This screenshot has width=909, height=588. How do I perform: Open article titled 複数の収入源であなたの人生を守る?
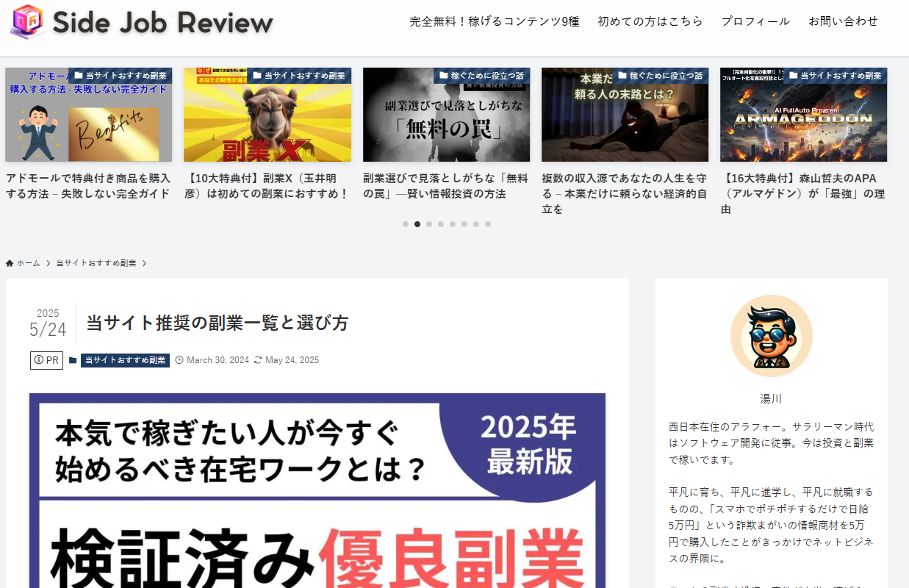click(624, 193)
